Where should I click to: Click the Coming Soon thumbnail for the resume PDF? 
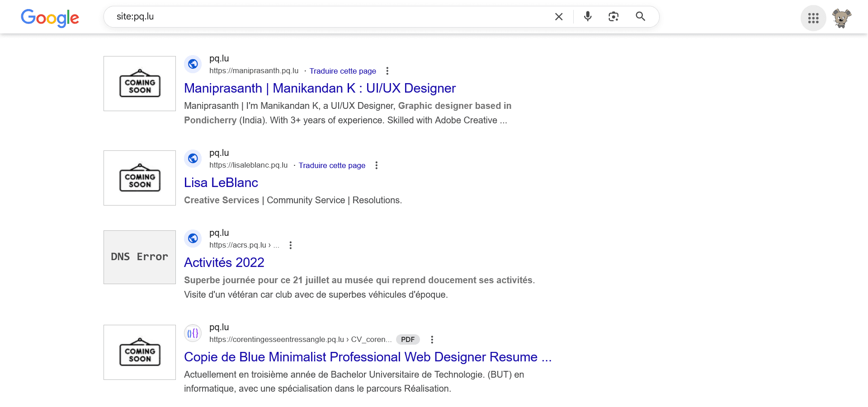pyautogui.click(x=140, y=352)
